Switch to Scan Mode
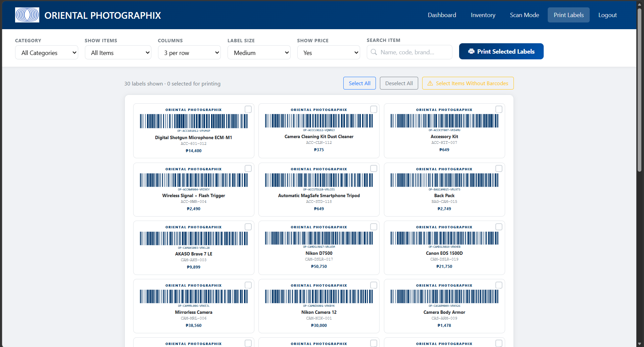The height and width of the screenshot is (347, 644). (525, 15)
